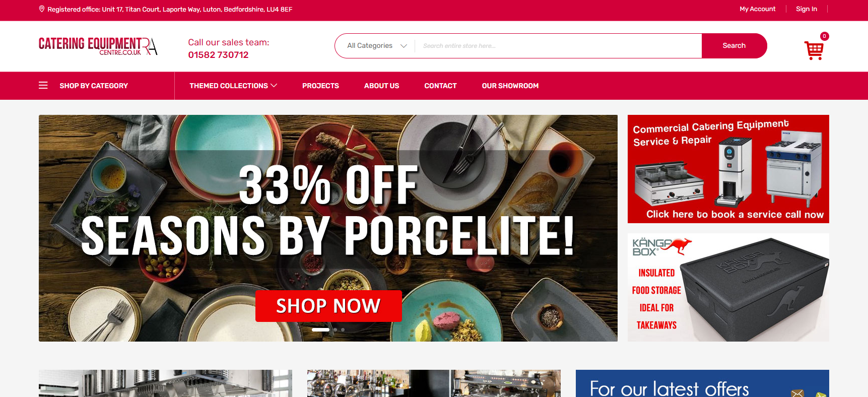Image resolution: width=868 pixels, height=397 pixels.
Task: Expand the All Categories dropdown
Action: (x=376, y=46)
